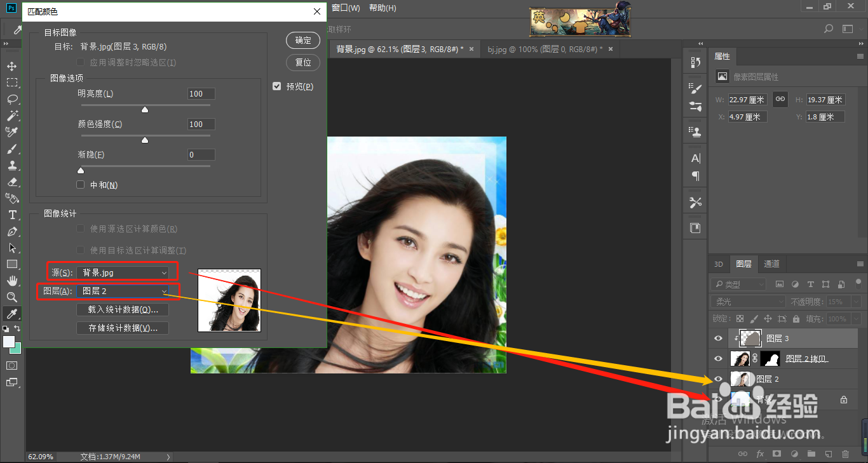
Task: Click the 颜色强度 color intensity slider handle
Action: click(x=144, y=140)
